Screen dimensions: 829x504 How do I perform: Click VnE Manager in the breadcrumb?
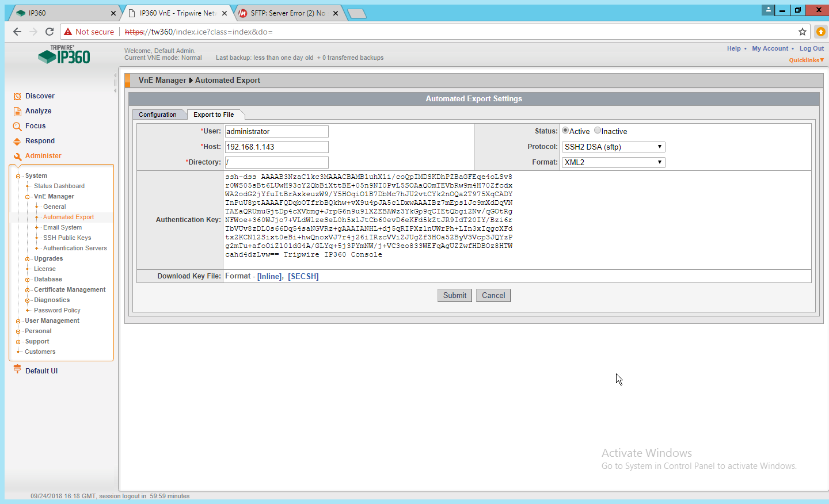point(162,81)
